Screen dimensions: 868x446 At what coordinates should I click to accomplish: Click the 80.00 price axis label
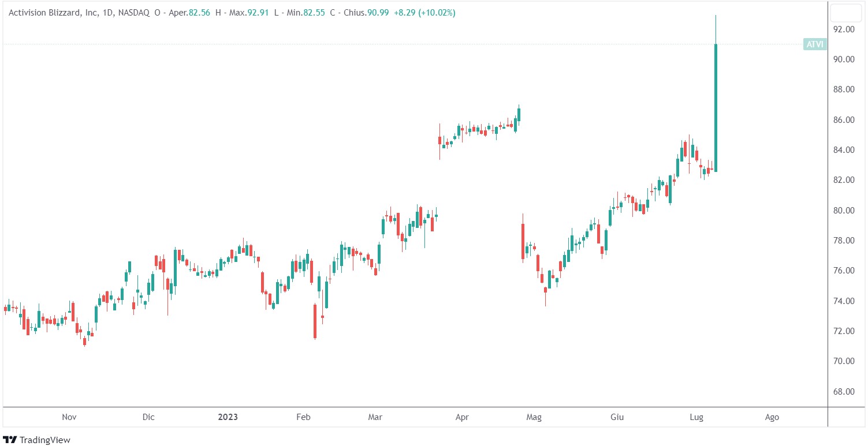point(843,211)
